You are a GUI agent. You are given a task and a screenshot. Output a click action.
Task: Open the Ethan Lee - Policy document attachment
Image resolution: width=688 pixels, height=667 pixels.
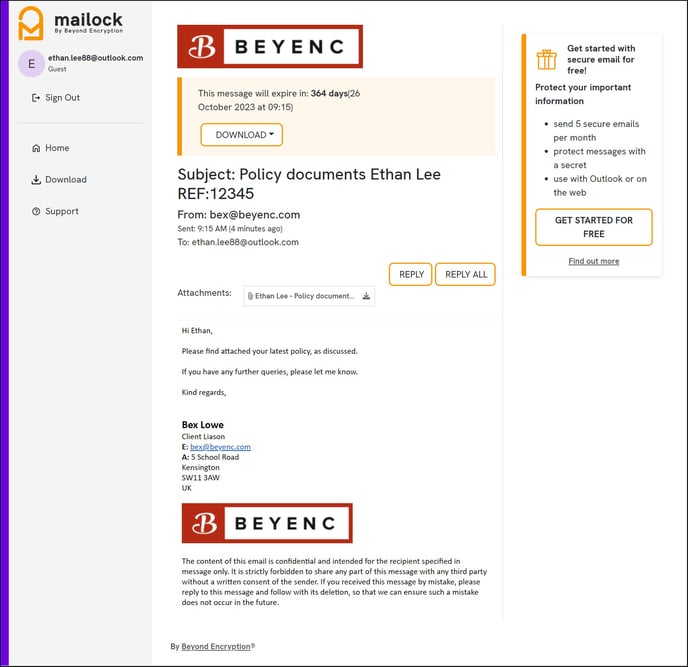tap(309, 296)
